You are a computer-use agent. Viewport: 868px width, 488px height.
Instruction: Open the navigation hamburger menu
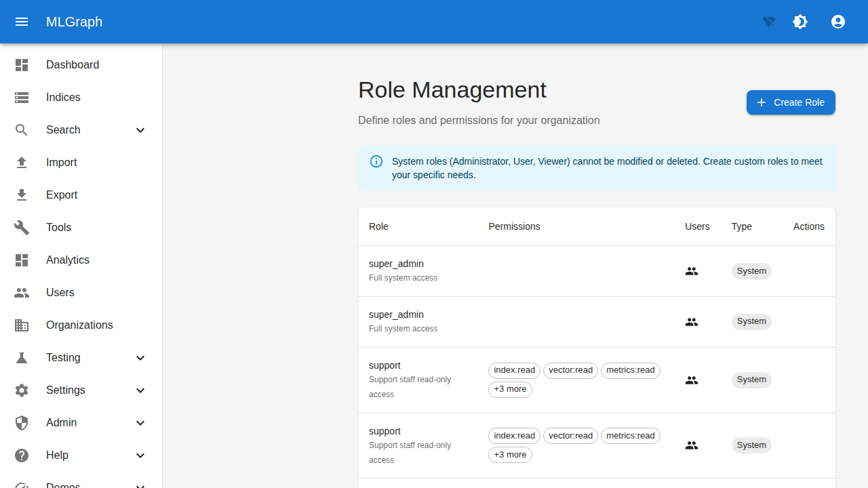point(22,22)
